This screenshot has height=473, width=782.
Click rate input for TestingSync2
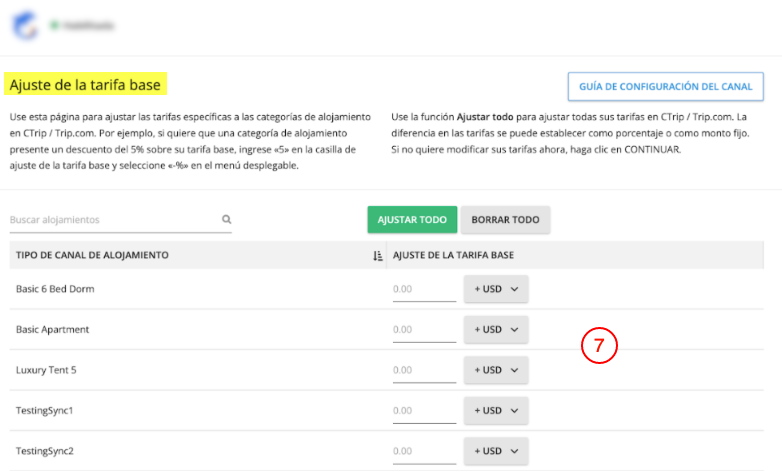424,451
